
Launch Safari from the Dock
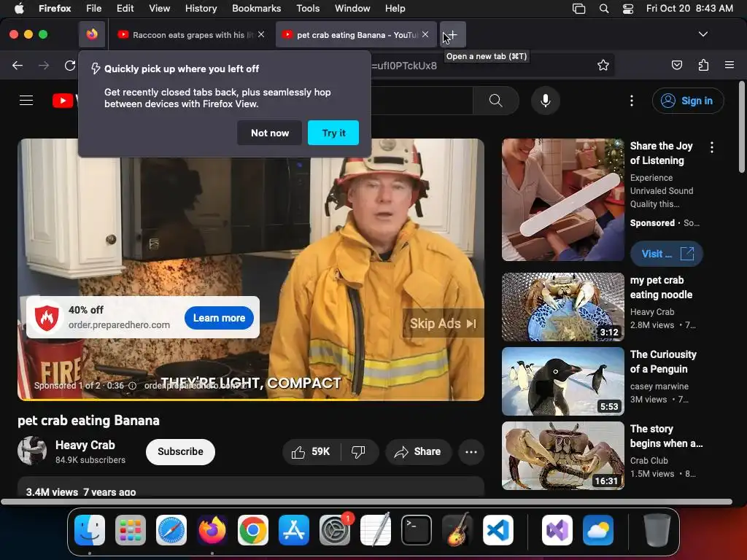[x=171, y=530]
